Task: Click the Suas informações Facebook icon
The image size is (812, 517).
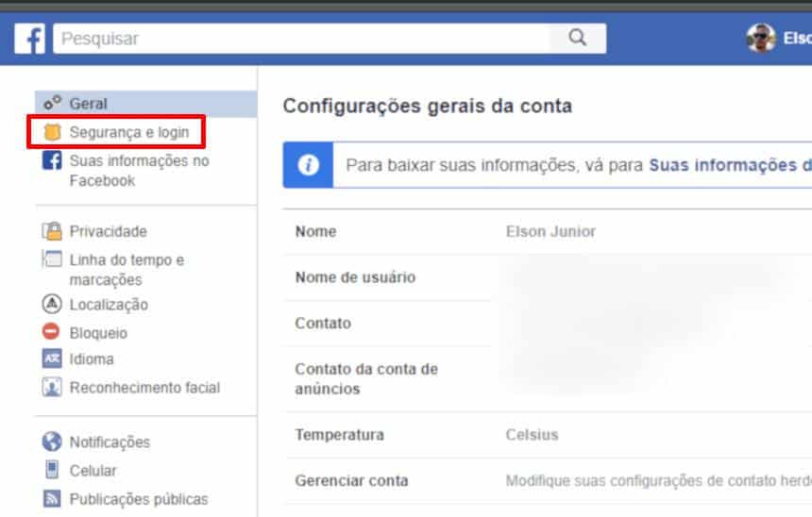Action: [52, 160]
